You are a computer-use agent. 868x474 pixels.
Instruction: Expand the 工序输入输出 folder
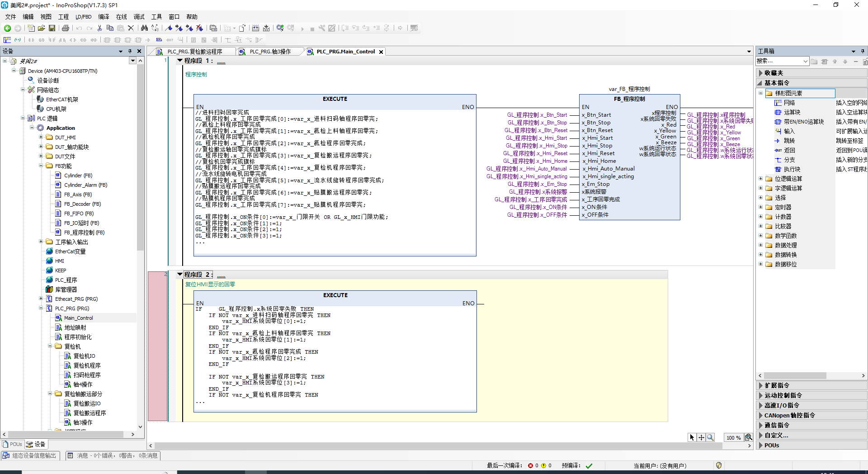point(41,242)
